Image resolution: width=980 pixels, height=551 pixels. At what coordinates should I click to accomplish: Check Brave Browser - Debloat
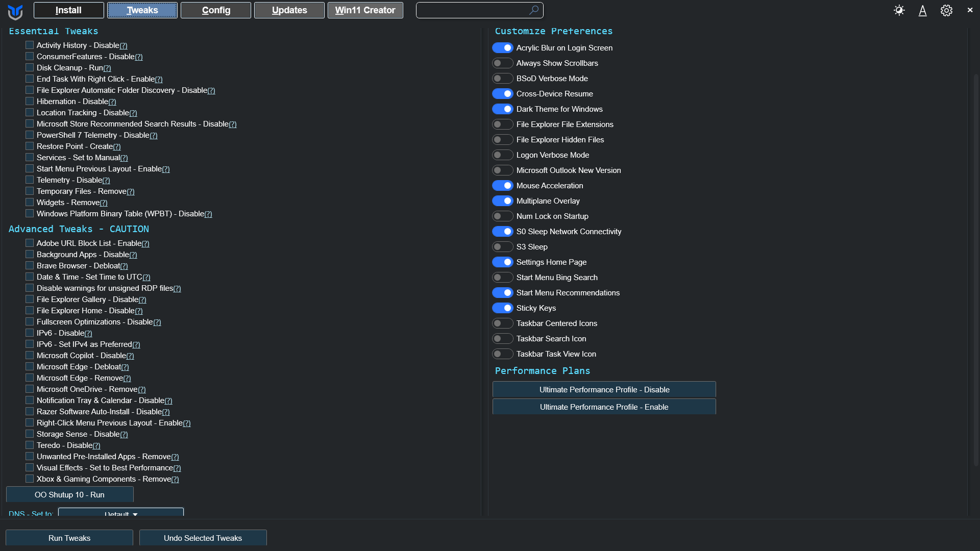coord(30,265)
